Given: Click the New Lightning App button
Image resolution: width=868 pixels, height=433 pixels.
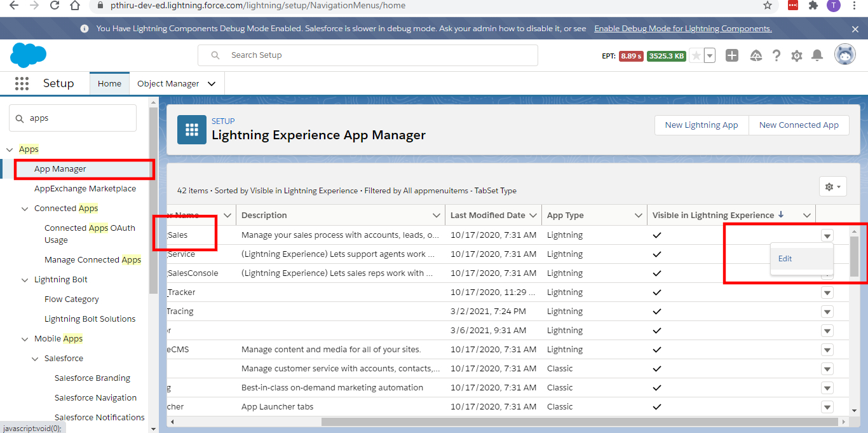Looking at the screenshot, I should coord(701,125).
